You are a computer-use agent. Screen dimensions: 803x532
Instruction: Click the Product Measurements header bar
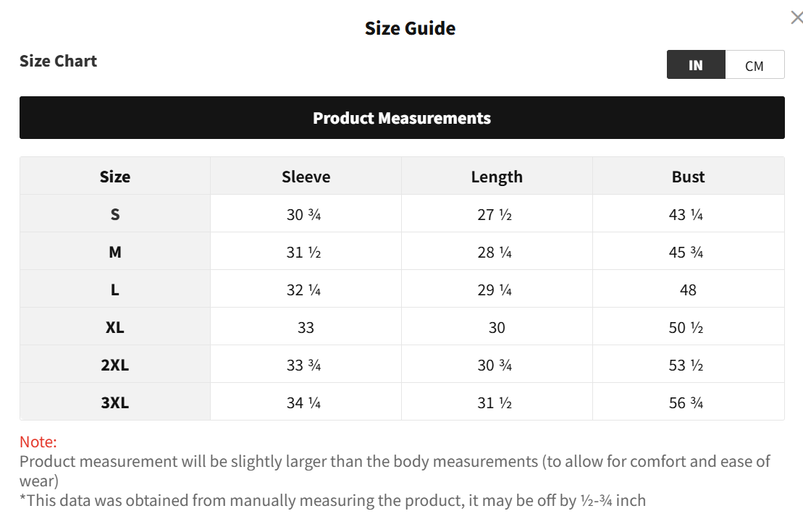[x=402, y=118]
